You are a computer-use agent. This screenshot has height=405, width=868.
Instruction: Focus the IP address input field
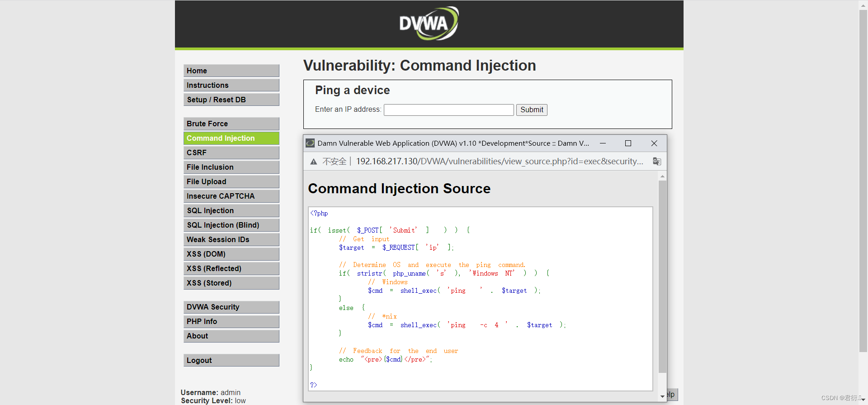click(449, 110)
